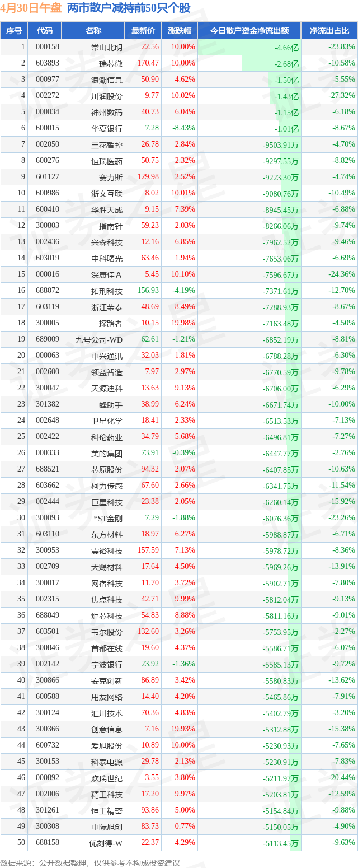
Task: Click the name 浪潮信息
Action: point(107,80)
